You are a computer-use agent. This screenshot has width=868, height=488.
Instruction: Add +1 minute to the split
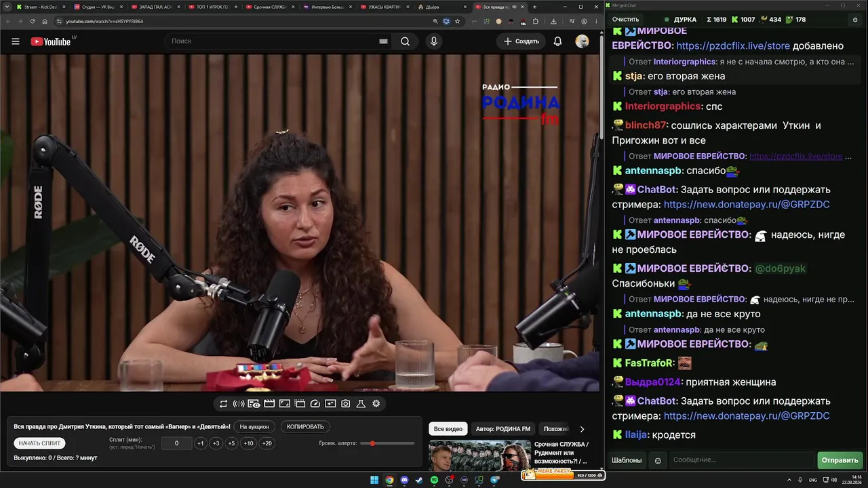click(200, 443)
